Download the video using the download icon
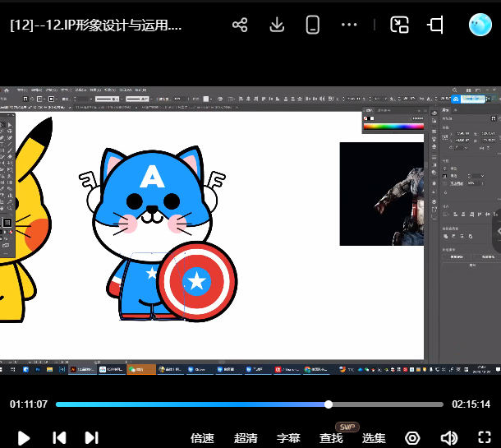Viewport: 501px width, 448px height. pyautogui.click(x=277, y=25)
